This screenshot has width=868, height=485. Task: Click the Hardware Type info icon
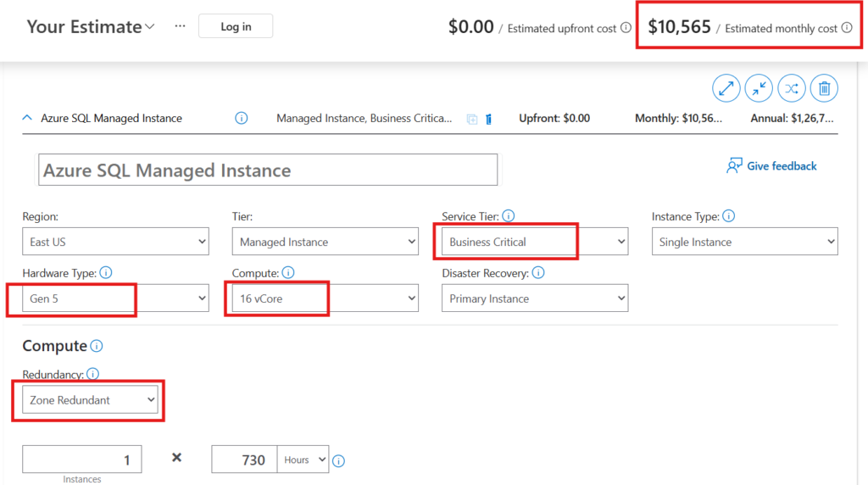click(106, 272)
